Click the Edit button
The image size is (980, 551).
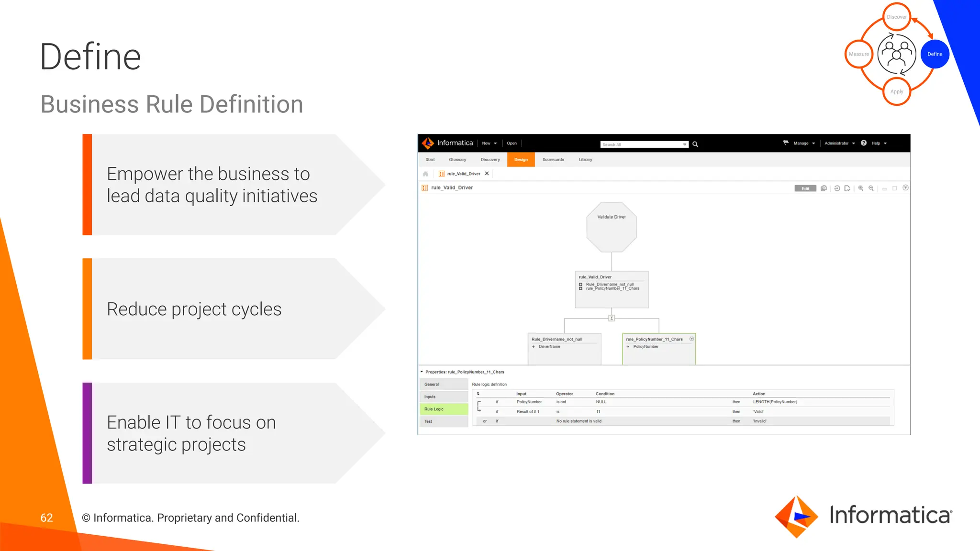[805, 188]
